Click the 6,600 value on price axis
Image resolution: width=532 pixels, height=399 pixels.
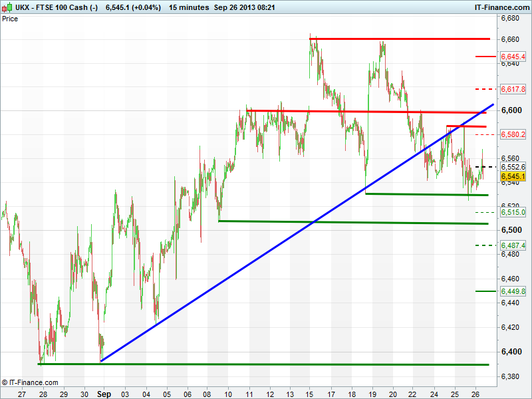[511, 110]
